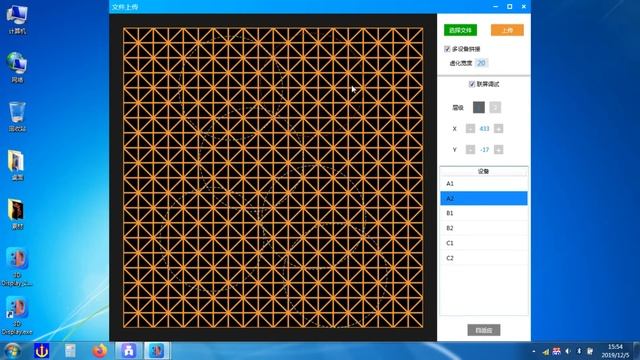
Task: Select the dark gray level 1 button
Action: tap(479, 107)
